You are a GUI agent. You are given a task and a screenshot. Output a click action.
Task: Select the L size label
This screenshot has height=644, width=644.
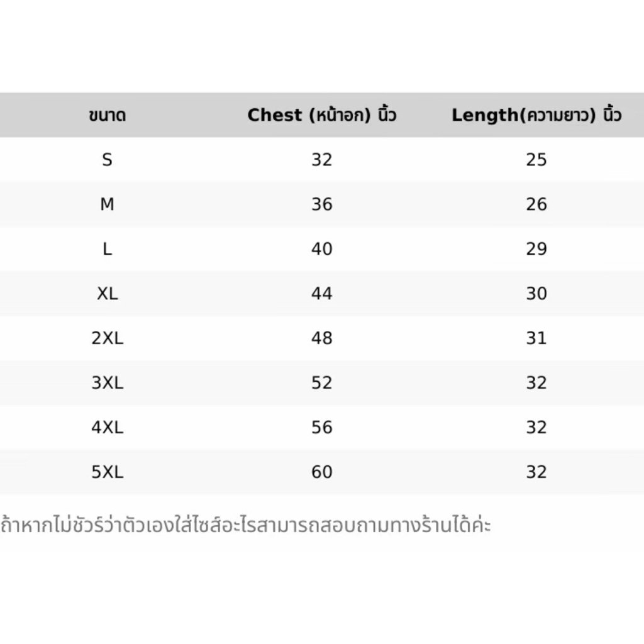pyautogui.click(x=107, y=249)
